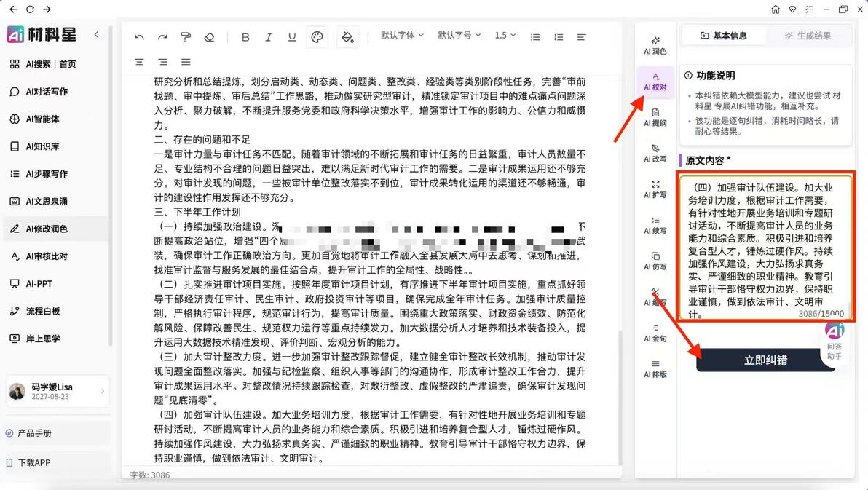The image size is (868, 490).
Task: Toggle underline formatting
Action: pyautogui.click(x=292, y=37)
